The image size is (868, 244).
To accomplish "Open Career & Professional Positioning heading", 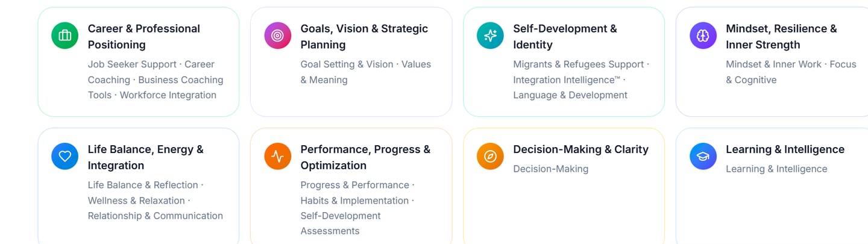I will [143, 36].
